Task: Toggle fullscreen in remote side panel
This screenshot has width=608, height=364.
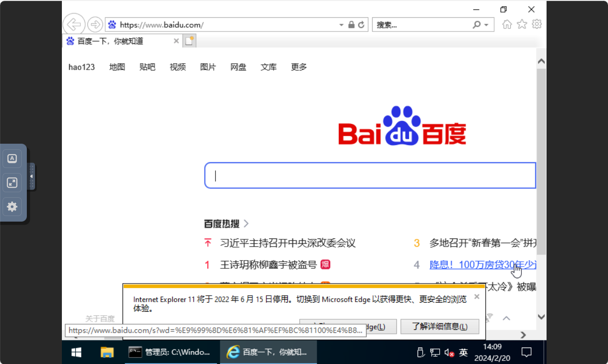Action: click(12, 183)
